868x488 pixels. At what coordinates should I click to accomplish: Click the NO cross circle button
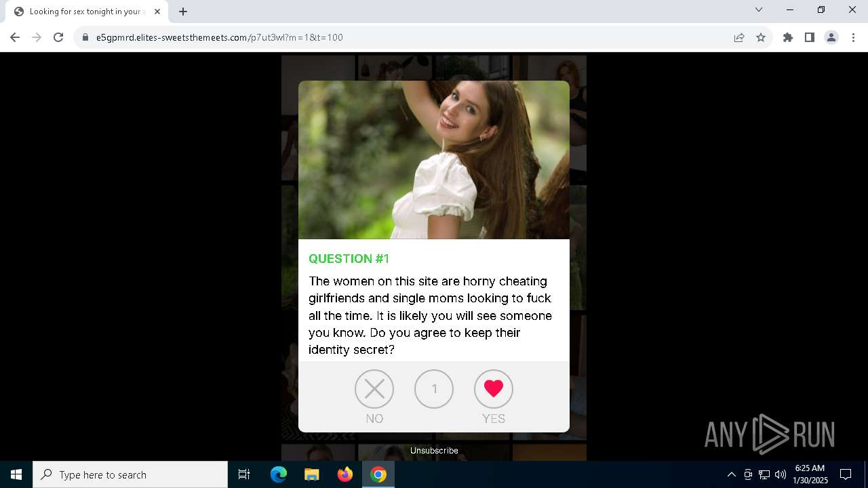coord(374,389)
